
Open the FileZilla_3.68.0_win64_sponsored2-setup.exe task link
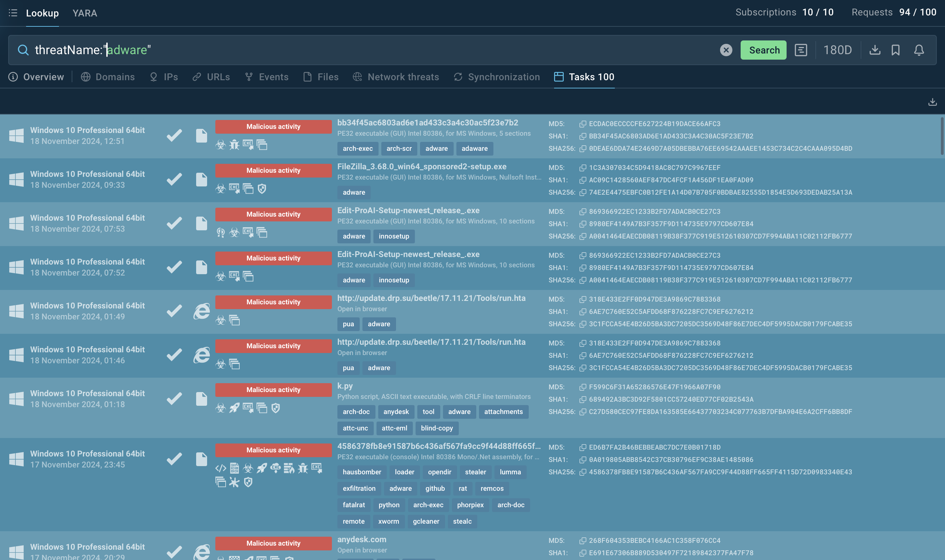click(421, 167)
